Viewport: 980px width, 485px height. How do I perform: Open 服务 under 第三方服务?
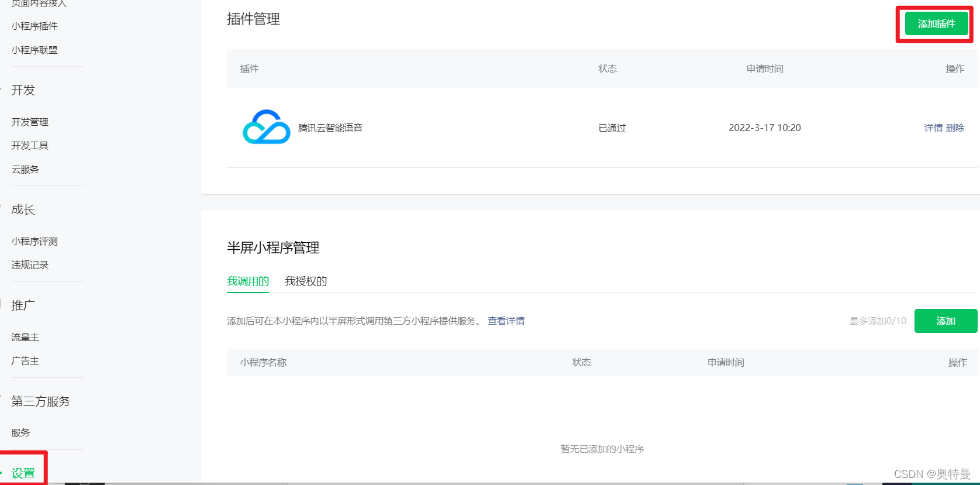pos(20,432)
